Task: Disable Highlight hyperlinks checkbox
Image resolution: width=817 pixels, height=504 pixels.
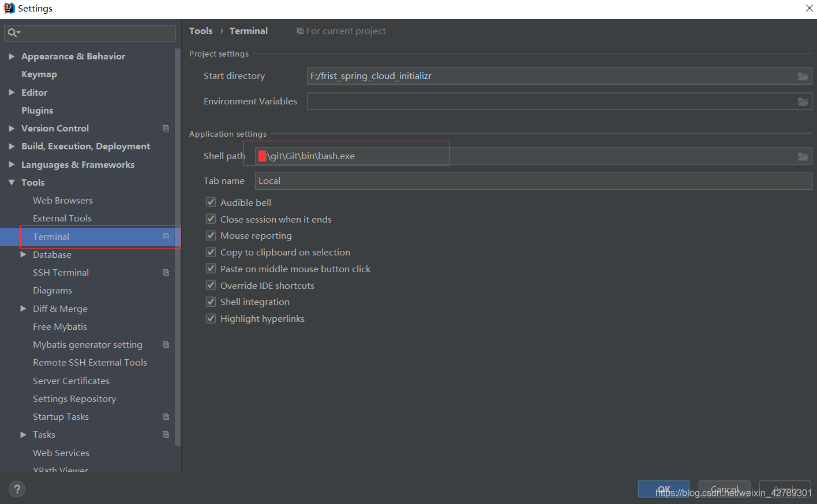Action: point(211,318)
